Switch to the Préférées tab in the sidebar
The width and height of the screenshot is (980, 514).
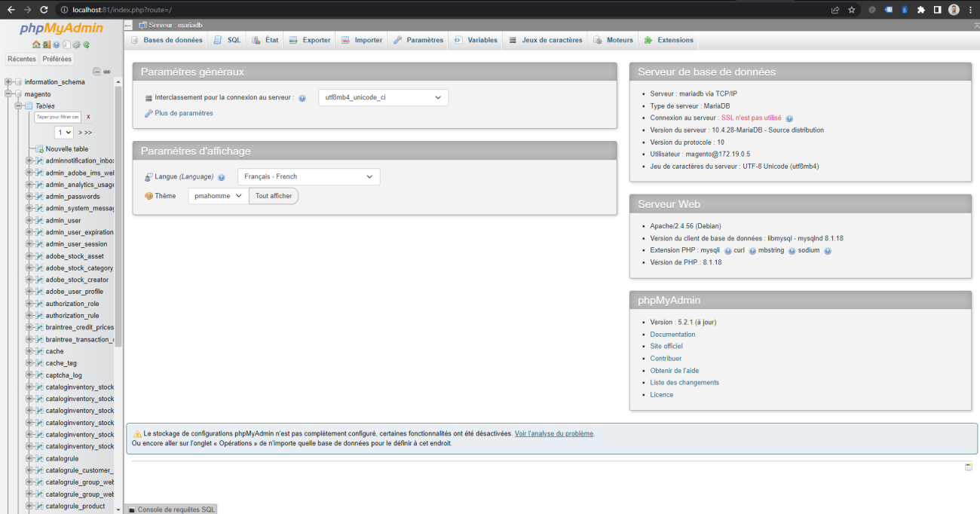coord(57,58)
